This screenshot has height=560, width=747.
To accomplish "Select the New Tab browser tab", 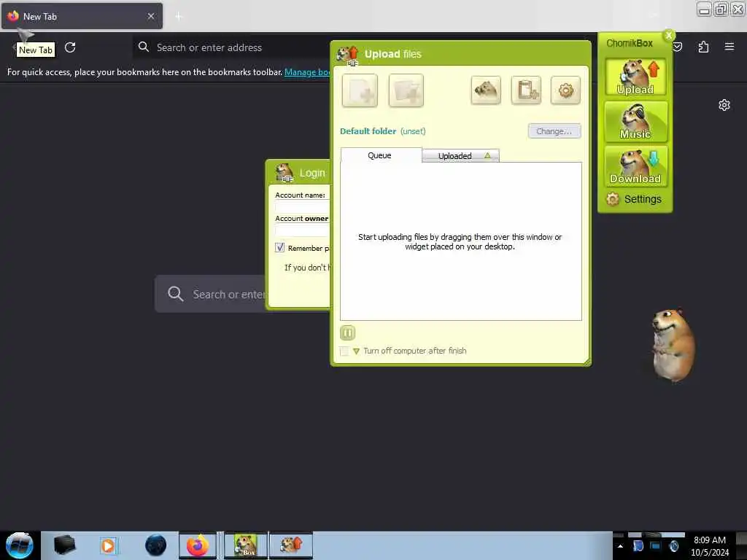I will (x=82, y=16).
